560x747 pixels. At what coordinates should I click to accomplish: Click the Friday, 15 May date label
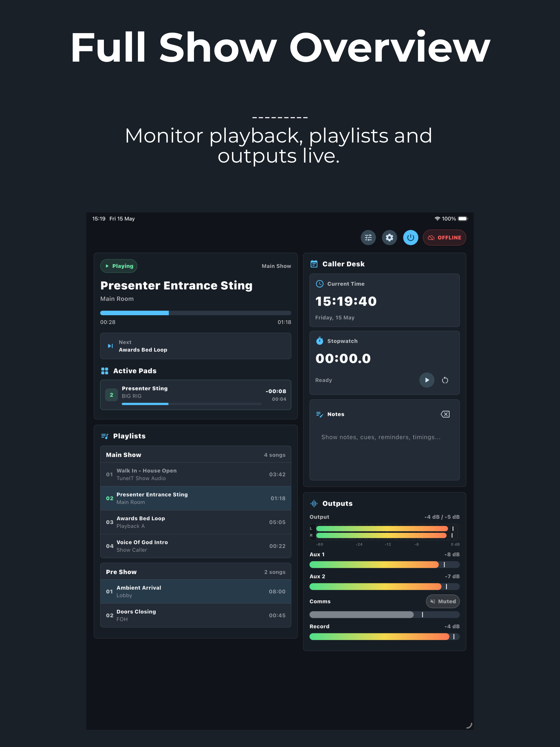pyautogui.click(x=335, y=317)
